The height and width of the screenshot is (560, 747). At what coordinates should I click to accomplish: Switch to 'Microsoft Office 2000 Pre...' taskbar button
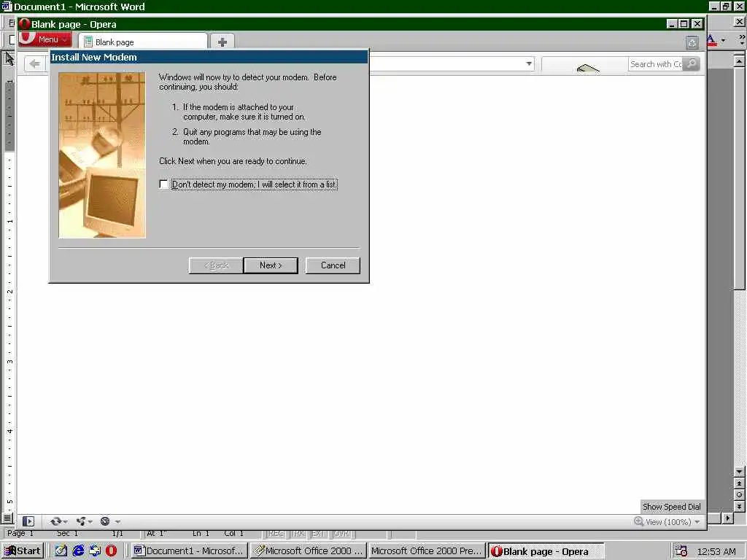point(427,551)
